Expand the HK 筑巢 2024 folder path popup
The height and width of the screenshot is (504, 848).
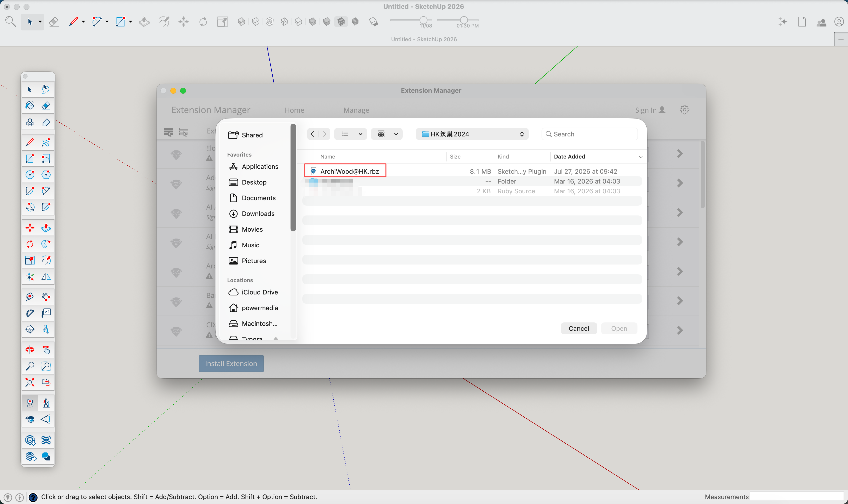pos(472,134)
